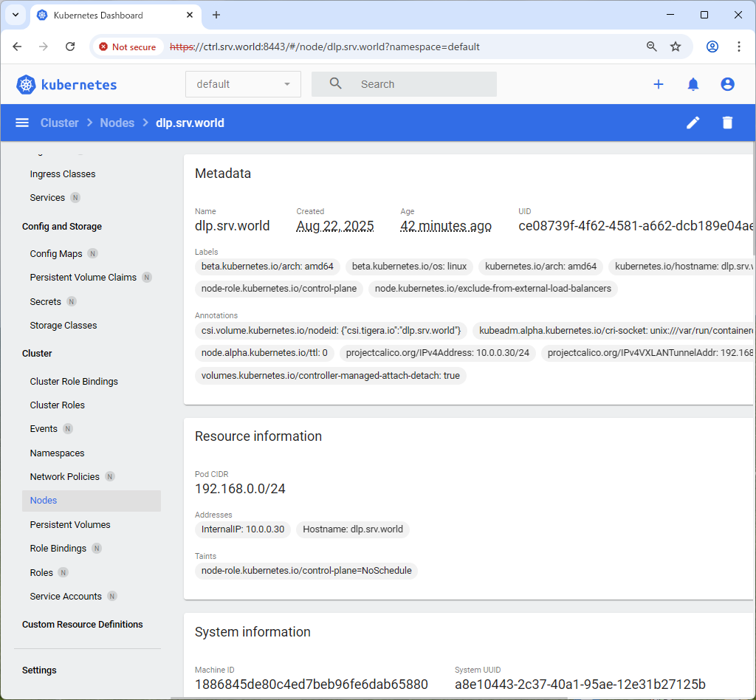Open the notifications bell
Image resolution: width=756 pixels, height=700 pixels.
[x=693, y=84]
